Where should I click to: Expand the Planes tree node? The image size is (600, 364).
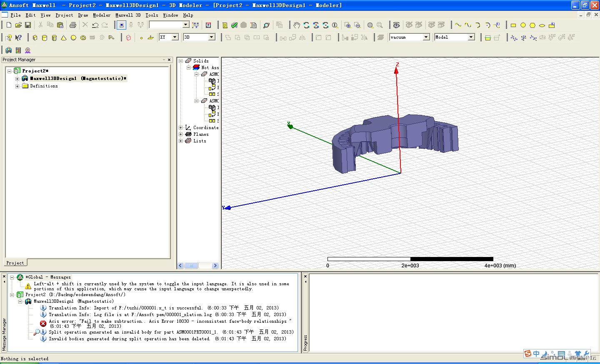click(x=181, y=134)
